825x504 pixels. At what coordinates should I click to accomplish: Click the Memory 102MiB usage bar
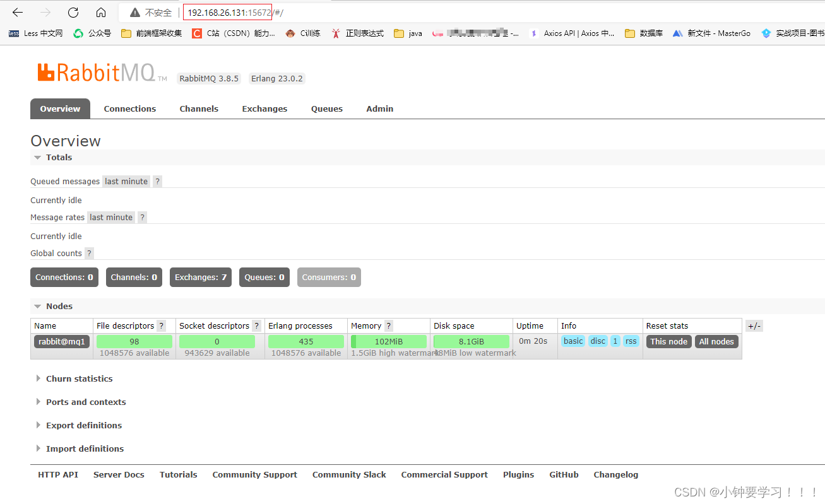389,342
